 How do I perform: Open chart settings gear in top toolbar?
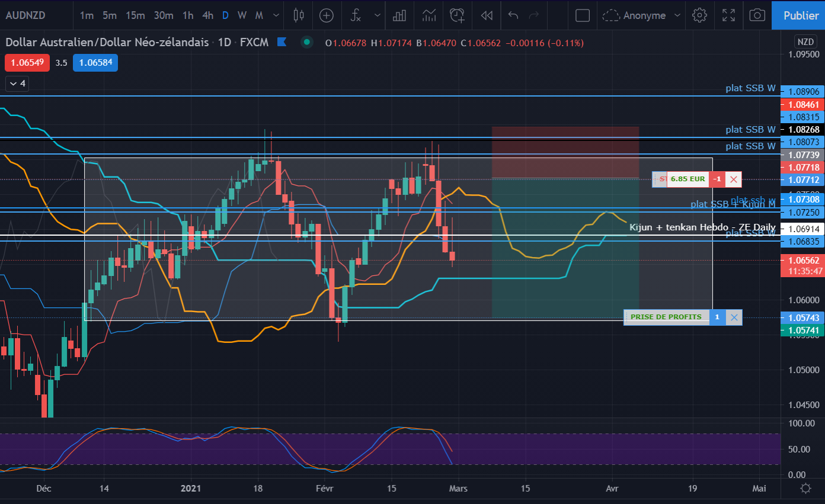700,15
